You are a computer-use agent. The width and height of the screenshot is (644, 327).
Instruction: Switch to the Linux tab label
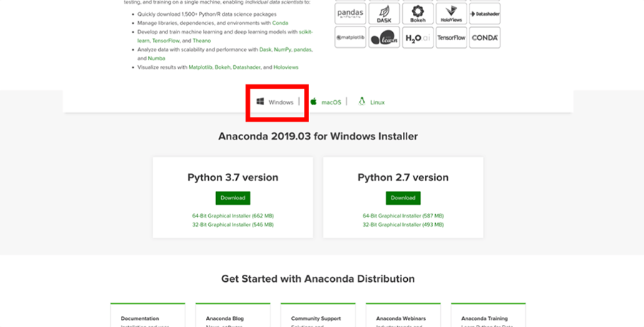click(x=377, y=102)
